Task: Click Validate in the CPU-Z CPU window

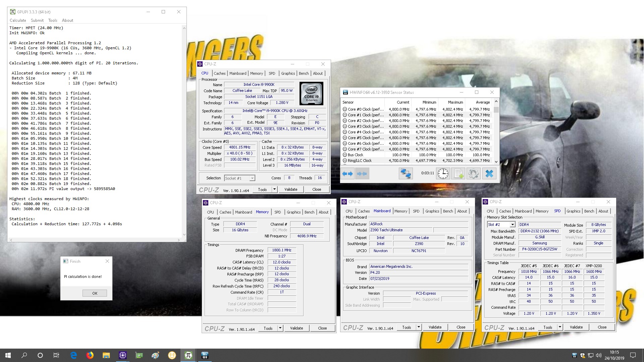Action: pos(291,189)
